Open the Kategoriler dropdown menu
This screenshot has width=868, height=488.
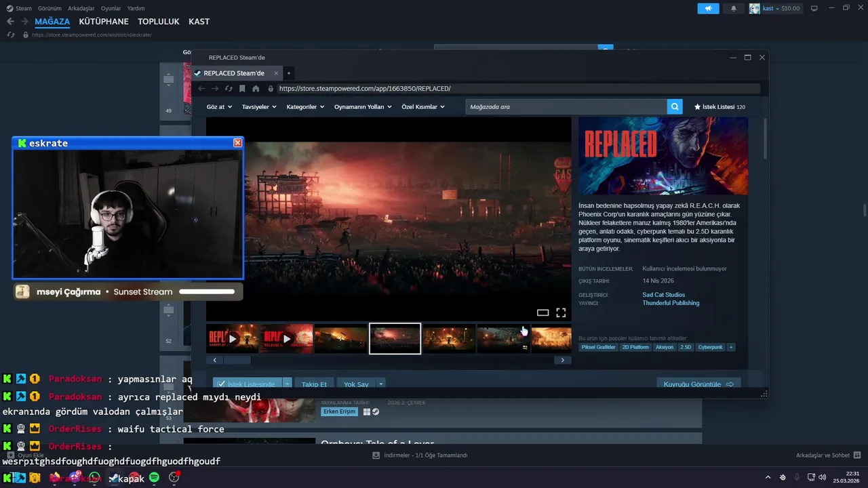point(305,107)
